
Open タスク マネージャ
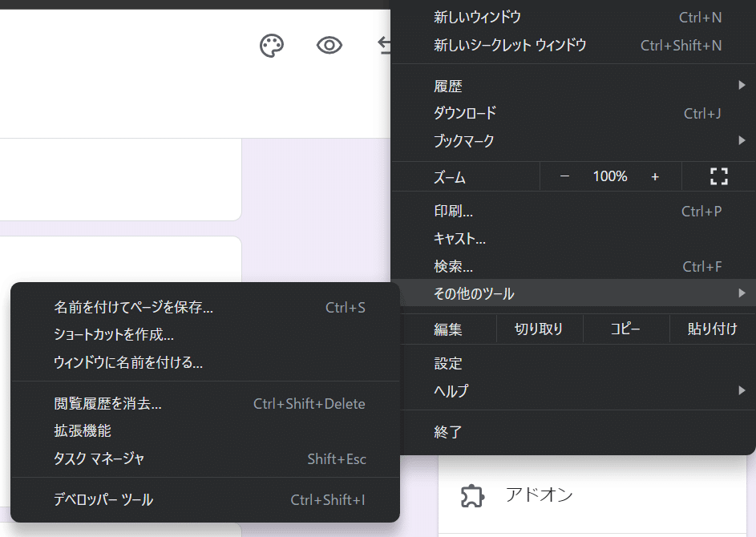tap(205, 458)
